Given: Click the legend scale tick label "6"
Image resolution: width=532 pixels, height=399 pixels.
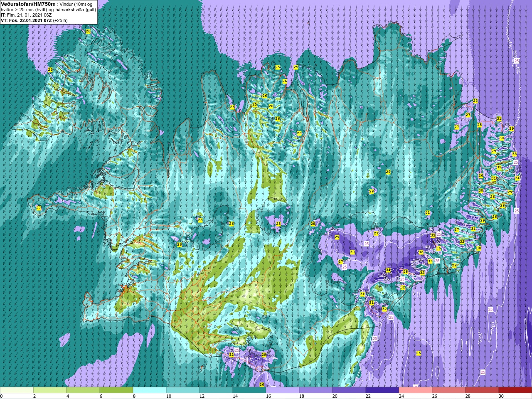Looking at the screenshot, I should pyautogui.click(x=101, y=396).
